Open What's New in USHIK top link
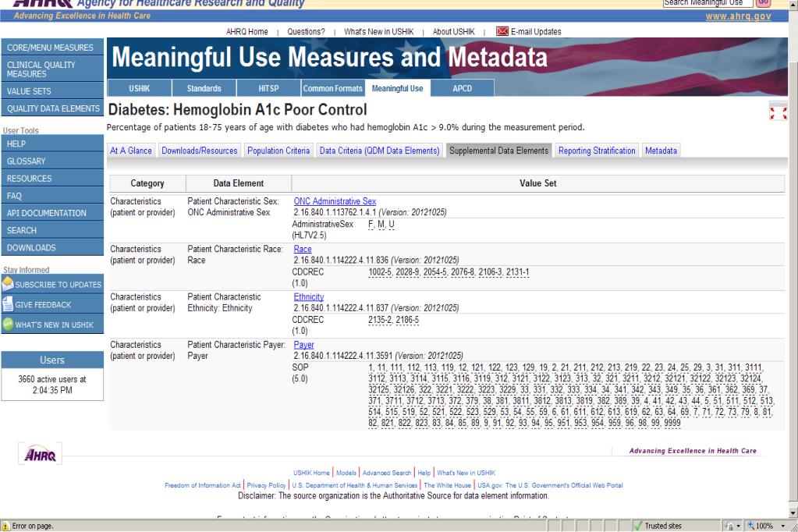The width and height of the screenshot is (798, 532). (x=378, y=31)
